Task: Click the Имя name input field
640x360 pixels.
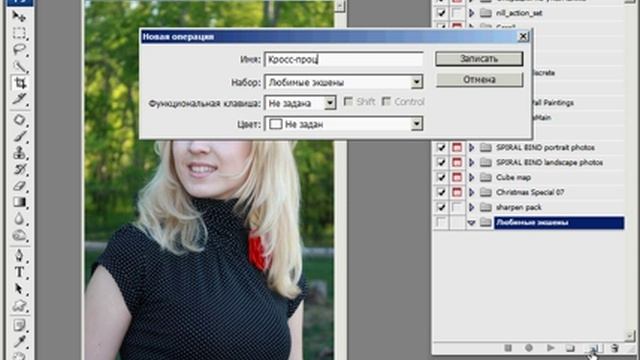Action: (x=344, y=60)
